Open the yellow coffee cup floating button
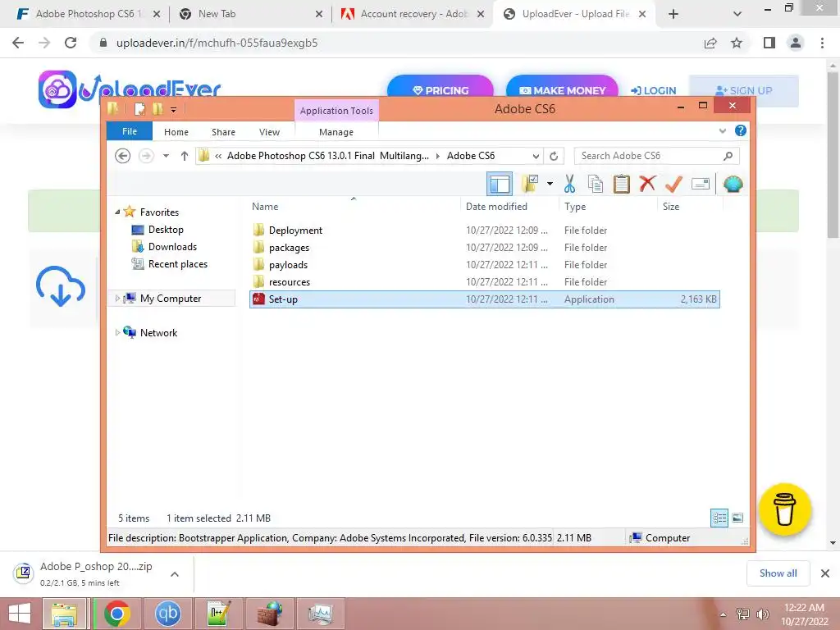Screen dimensions: 840x630 click(x=785, y=509)
